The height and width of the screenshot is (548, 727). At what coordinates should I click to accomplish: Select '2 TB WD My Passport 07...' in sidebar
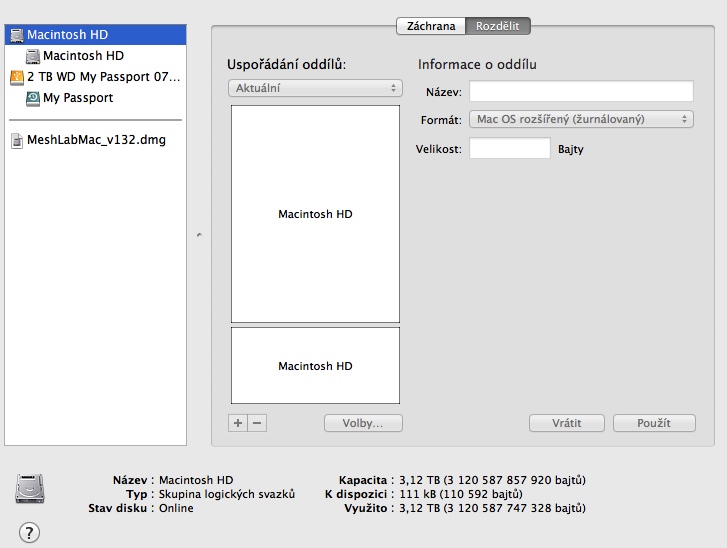96,77
